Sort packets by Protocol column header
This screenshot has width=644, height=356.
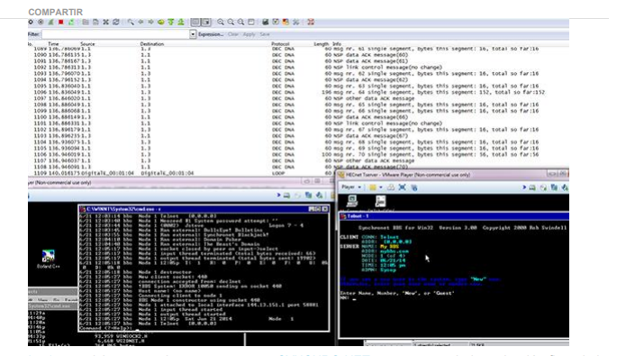click(280, 43)
